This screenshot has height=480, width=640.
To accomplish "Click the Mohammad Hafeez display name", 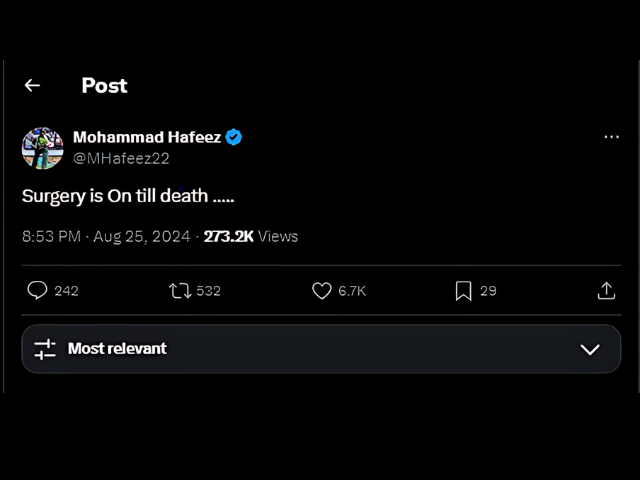I will [x=147, y=137].
